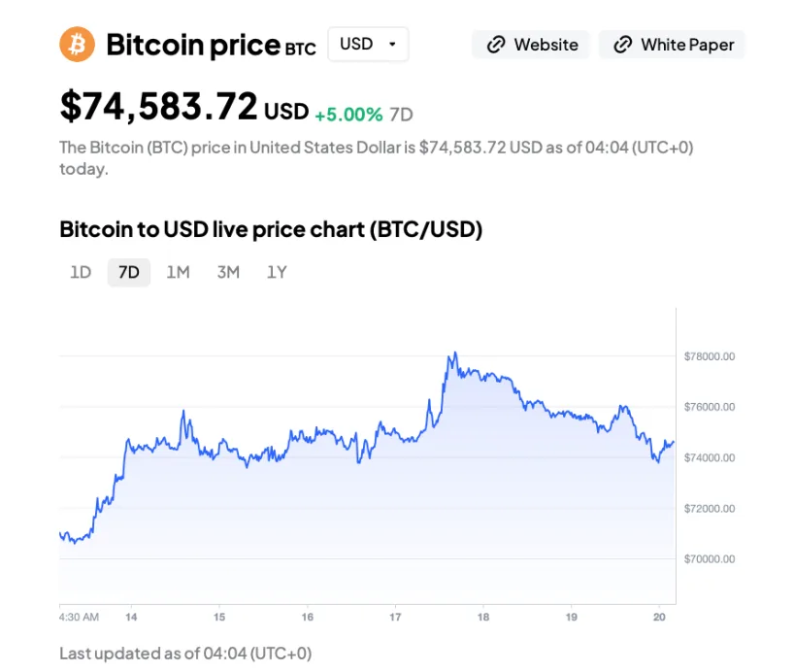The height and width of the screenshot is (672, 794).
Task: Click the USD dropdown arrow
Action: 392,45
